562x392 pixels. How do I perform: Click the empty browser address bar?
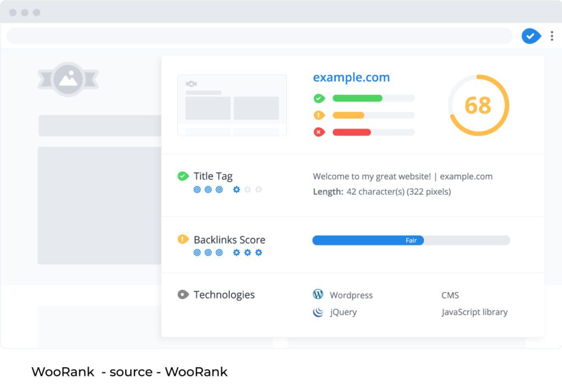260,36
